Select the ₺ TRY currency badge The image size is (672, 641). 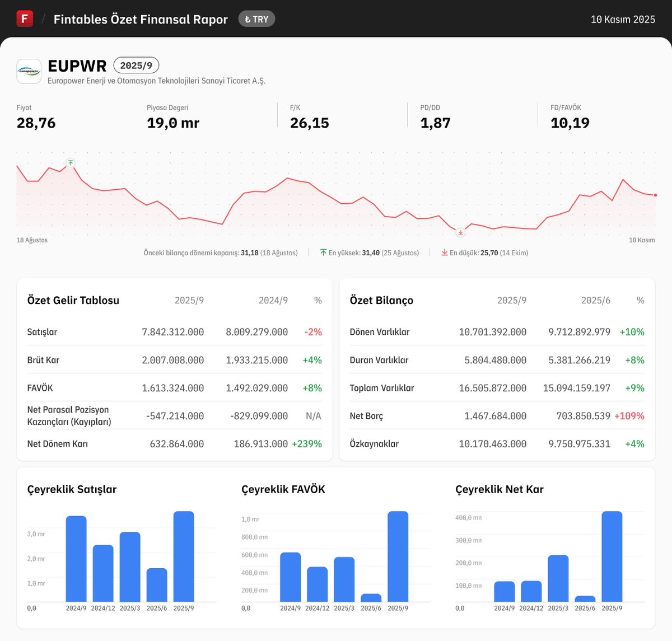click(256, 18)
